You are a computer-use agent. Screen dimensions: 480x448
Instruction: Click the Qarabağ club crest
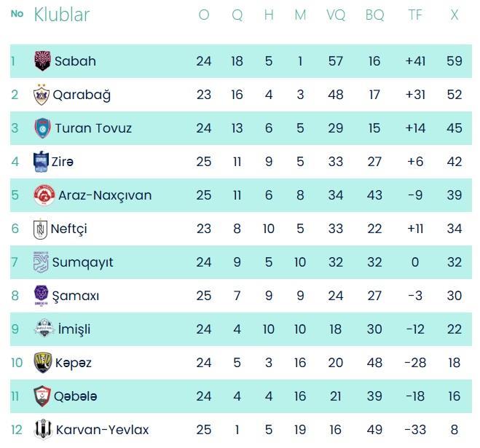coord(42,95)
